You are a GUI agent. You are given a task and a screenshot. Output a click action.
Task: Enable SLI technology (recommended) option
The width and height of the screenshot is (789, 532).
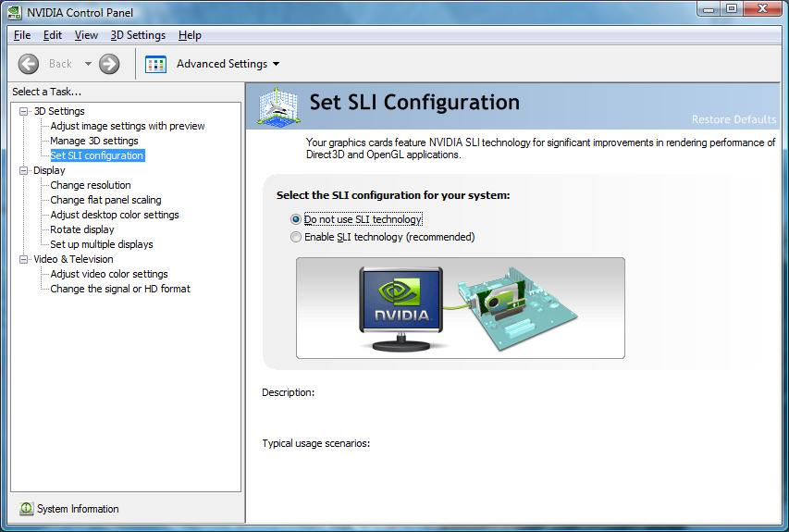coord(296,237)
